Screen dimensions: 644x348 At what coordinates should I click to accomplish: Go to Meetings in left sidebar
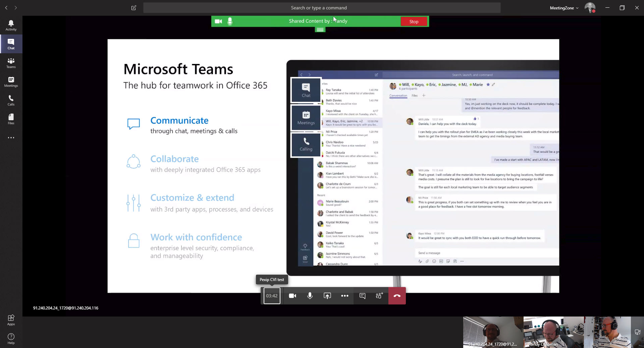[11, 81]
